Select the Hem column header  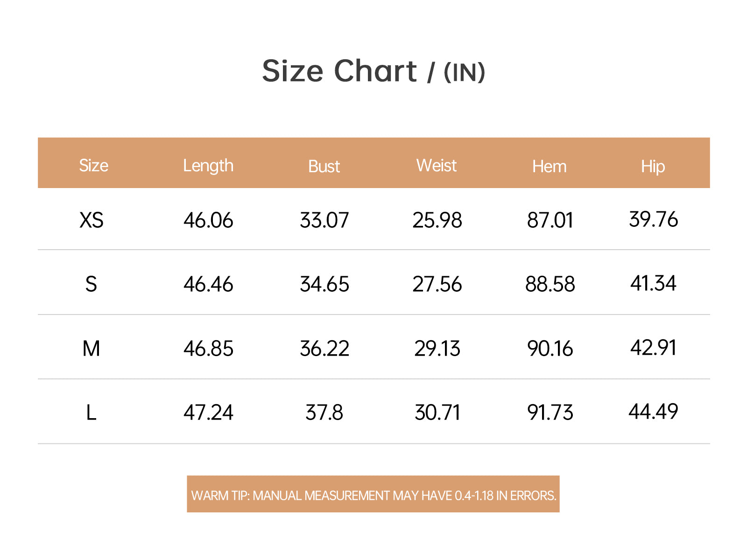(x=550, y=167)
